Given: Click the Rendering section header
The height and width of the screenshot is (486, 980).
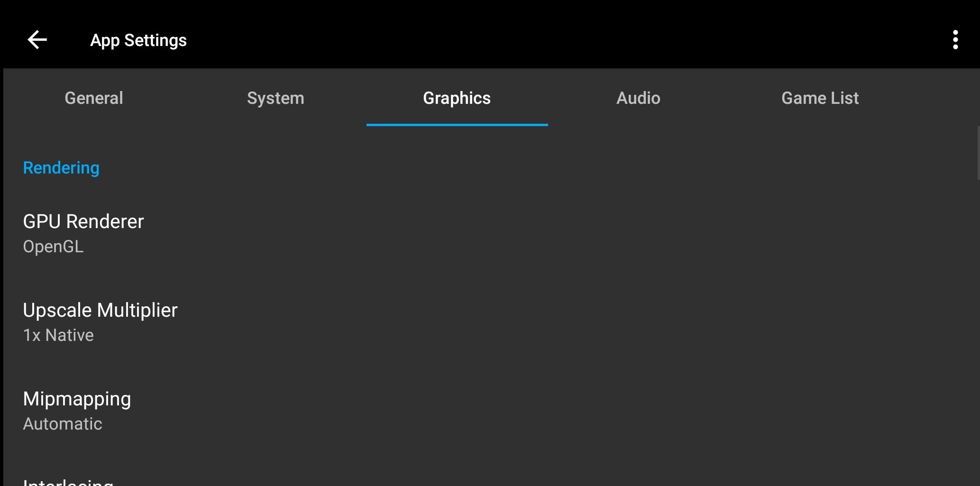Looking at the screenshot, I should click(x=61, y=168).
